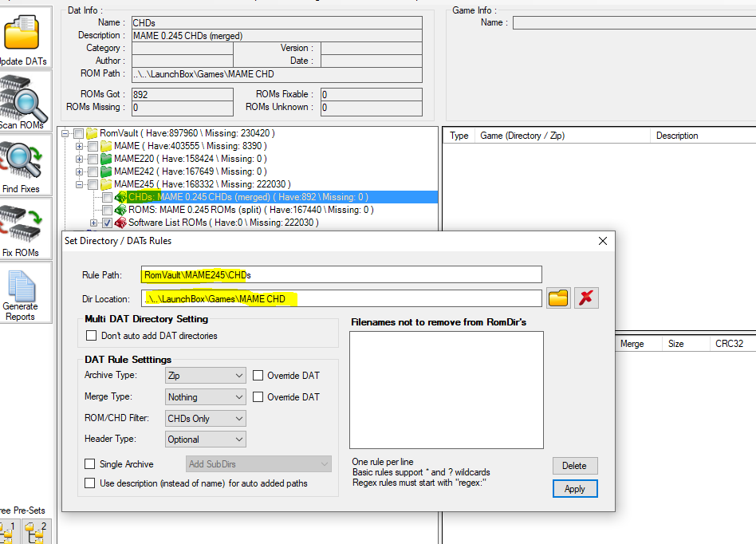Toggle the CHDs entry checkbox
Image resolution: width=756 pixels, height=544 pixels.
click(x=107, y=197)
